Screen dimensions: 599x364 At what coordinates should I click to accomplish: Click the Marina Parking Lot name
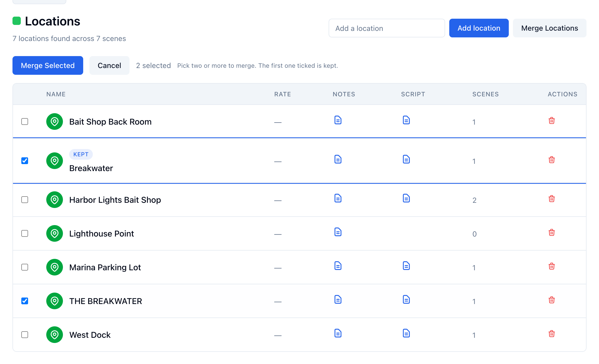[x=105, y=267]
